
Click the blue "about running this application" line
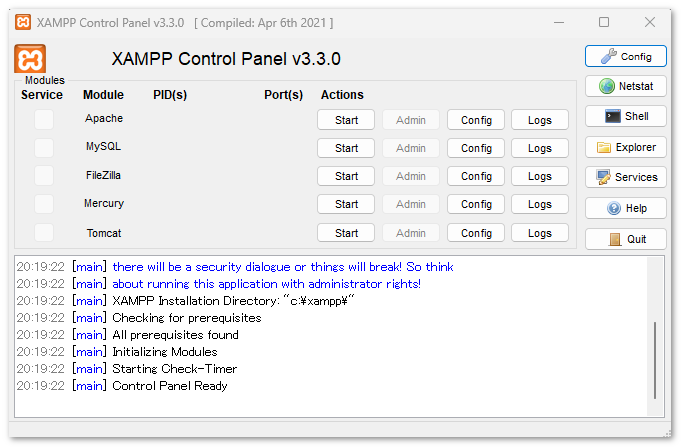(x=219, y=284)
